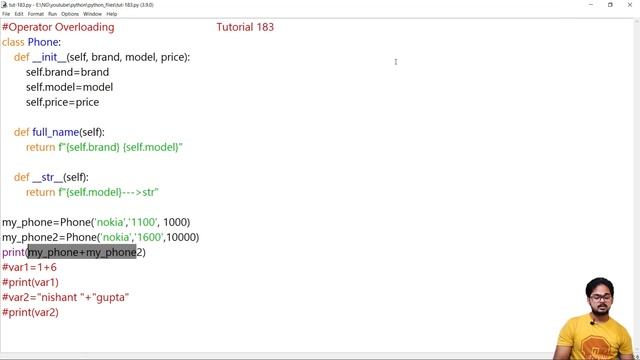Close the IDLE editor window
The image size is (640, 360).
630,5
